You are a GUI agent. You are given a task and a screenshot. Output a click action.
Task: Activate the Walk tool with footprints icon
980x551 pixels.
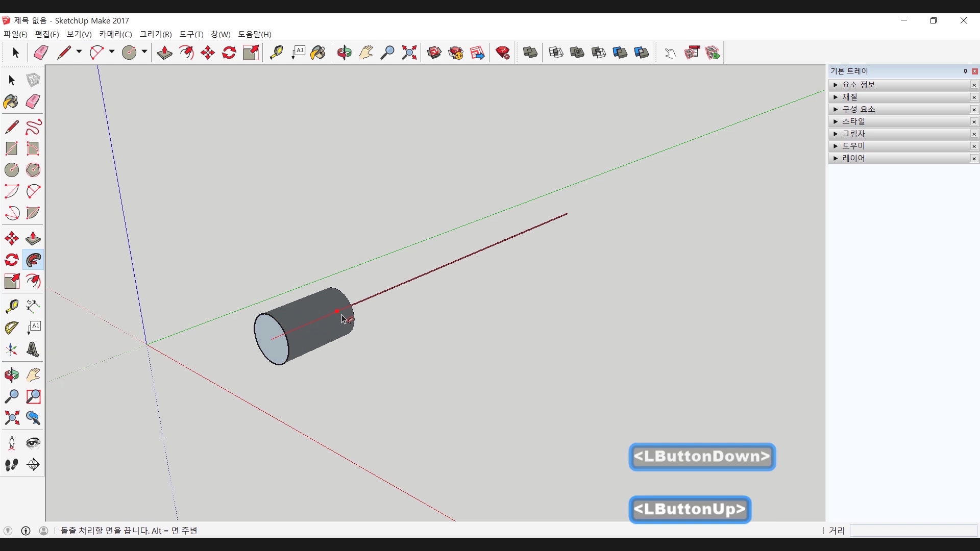[11, 465]
